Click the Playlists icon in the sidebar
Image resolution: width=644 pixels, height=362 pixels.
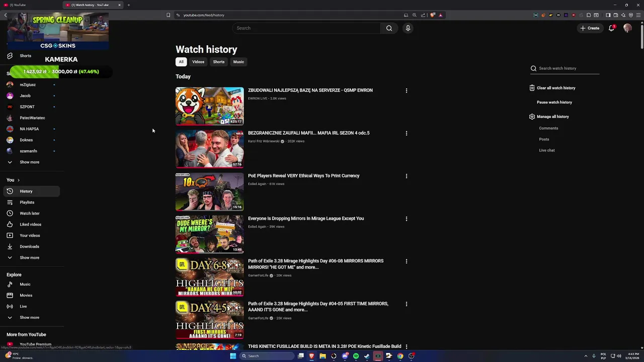(x=10, y=202)
